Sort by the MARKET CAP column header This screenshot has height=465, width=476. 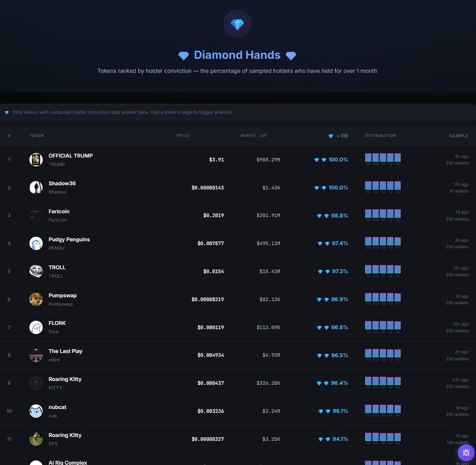[x=253, y=136]
